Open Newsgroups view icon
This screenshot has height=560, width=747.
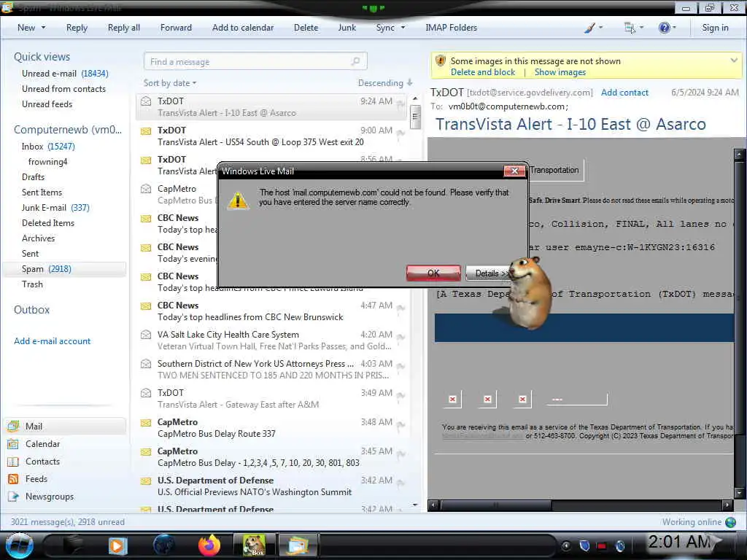(13, 496)
